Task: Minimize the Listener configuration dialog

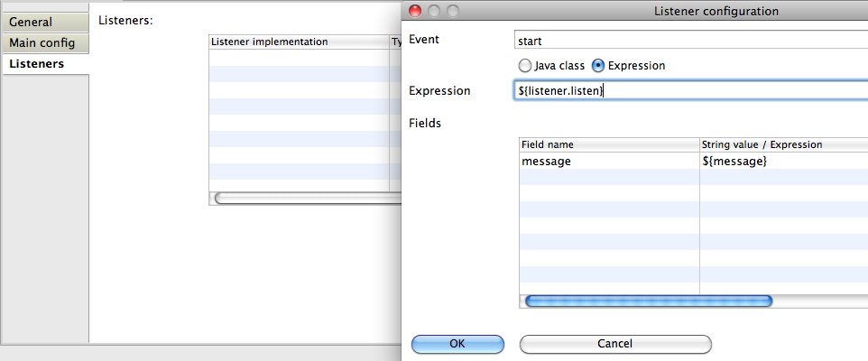Action: 434,11
